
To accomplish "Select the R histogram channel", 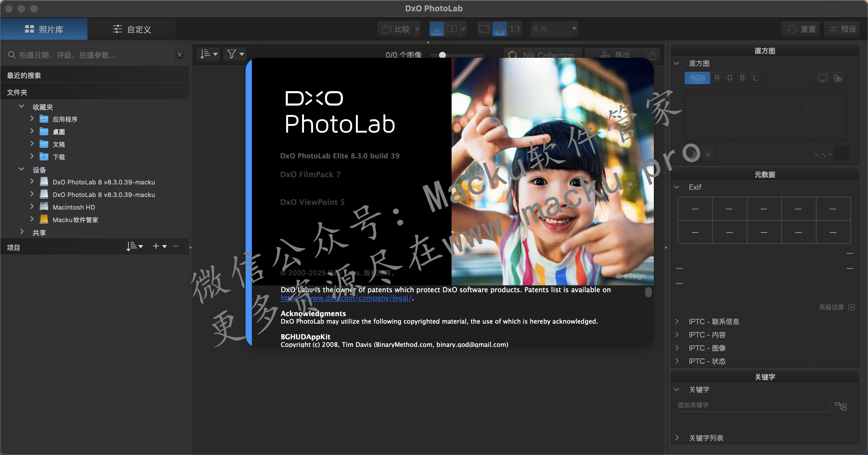I will point(717,78).
